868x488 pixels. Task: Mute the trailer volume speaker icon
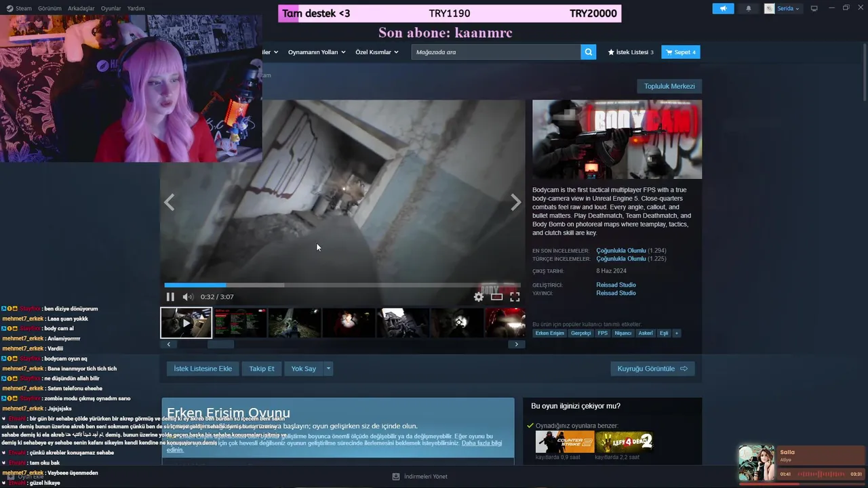(x=188, y=297)
